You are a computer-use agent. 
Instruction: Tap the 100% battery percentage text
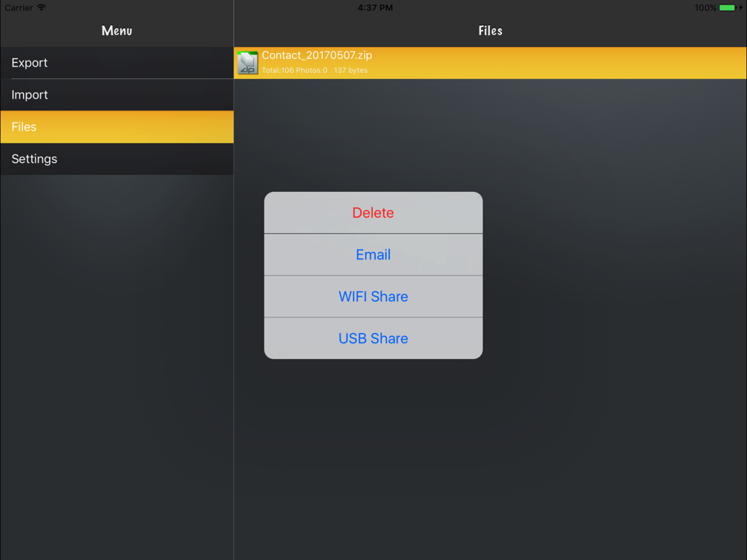pos(705,7)
